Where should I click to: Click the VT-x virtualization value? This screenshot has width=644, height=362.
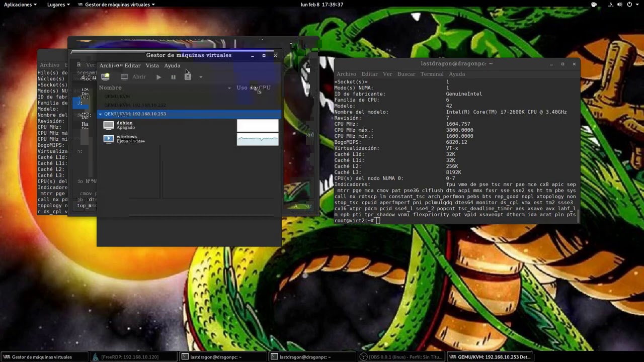coord(452,148)
